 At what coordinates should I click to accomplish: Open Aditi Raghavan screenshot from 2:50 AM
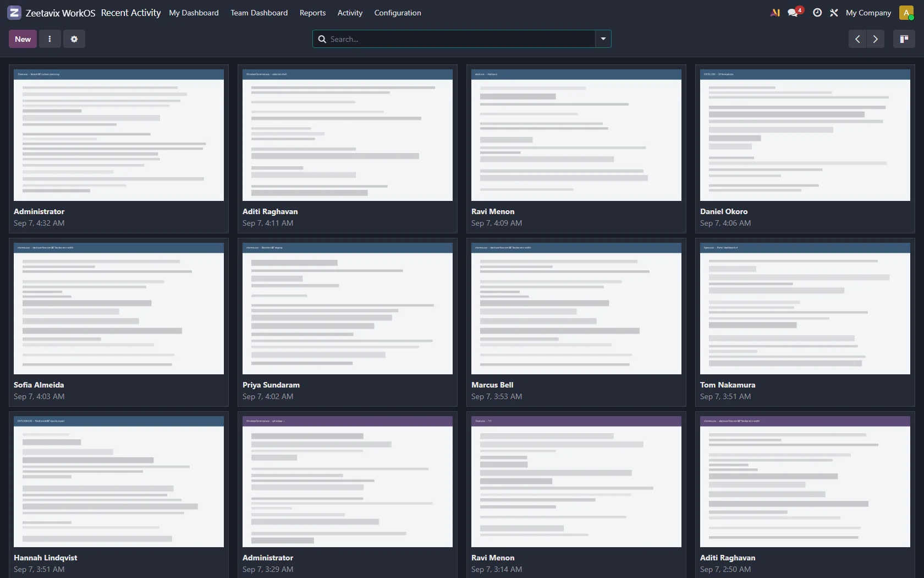click(x=805, y=482)
